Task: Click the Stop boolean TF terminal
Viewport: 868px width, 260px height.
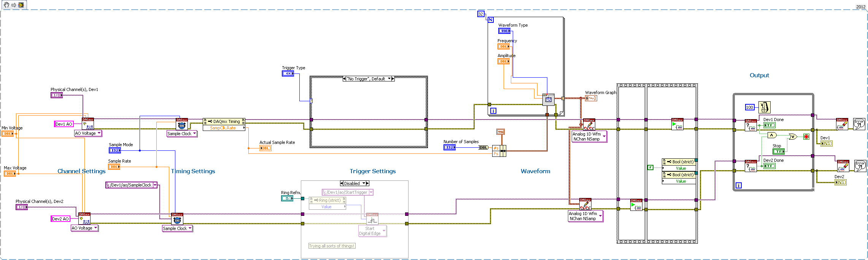Action: (779, 152)
